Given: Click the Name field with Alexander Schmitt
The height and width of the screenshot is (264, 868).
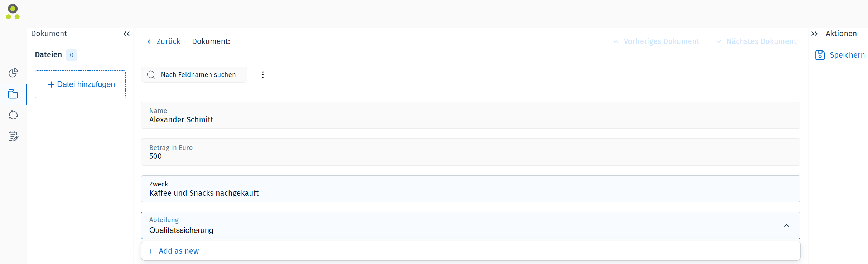Looking at the screenshot, I should point(471,115).
